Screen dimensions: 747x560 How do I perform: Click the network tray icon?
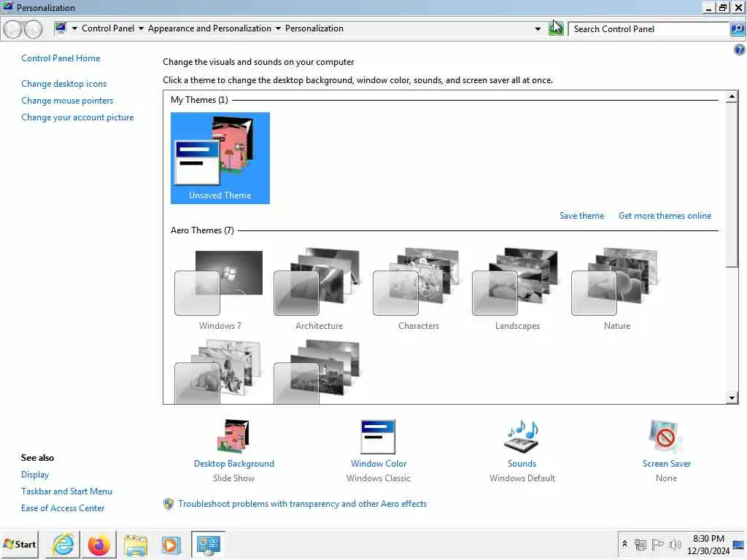click(640, 544)
